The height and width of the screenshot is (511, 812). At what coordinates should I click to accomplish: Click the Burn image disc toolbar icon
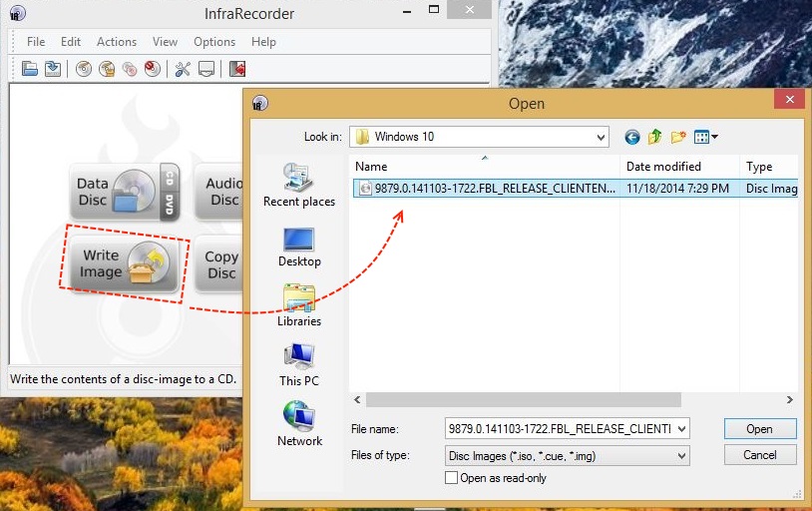(x=107, y=69)
